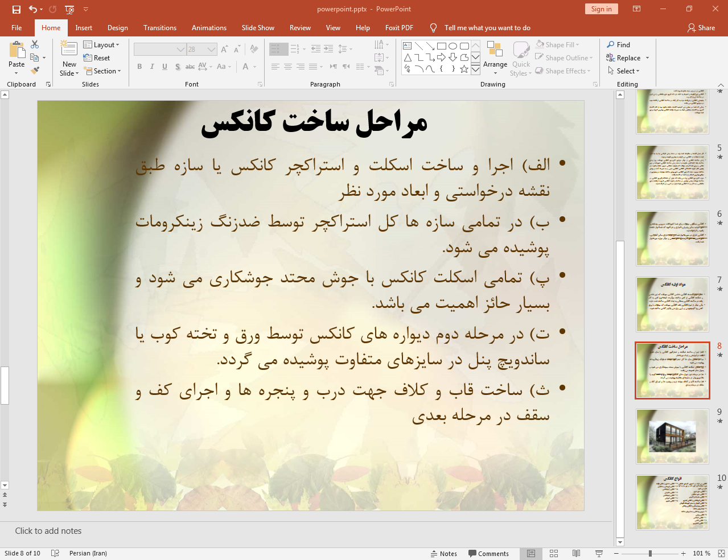The height and width of the screenshot is (560, 728).
Task: Click the notes area 'Click to add notes'
Action: click(x=48, y=530)
